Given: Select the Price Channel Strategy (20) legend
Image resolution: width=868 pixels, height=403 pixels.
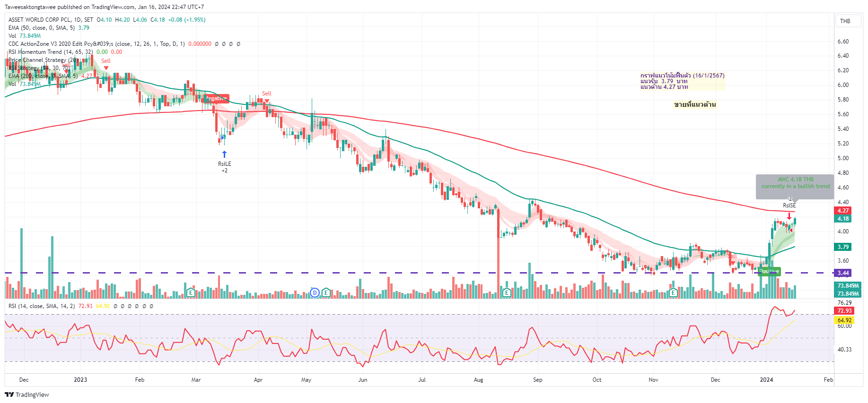Looking at the screenshot, I should pyautogui.click(x=44, y=60).
